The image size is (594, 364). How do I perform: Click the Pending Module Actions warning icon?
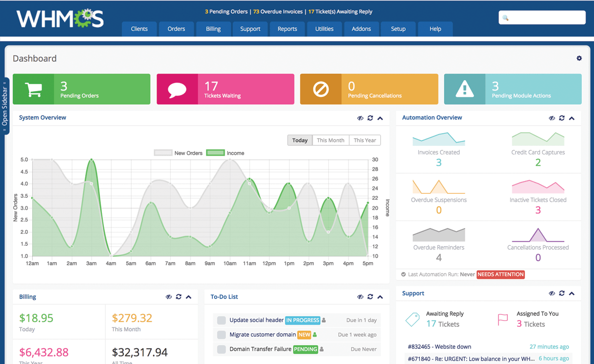click(464, 90)
